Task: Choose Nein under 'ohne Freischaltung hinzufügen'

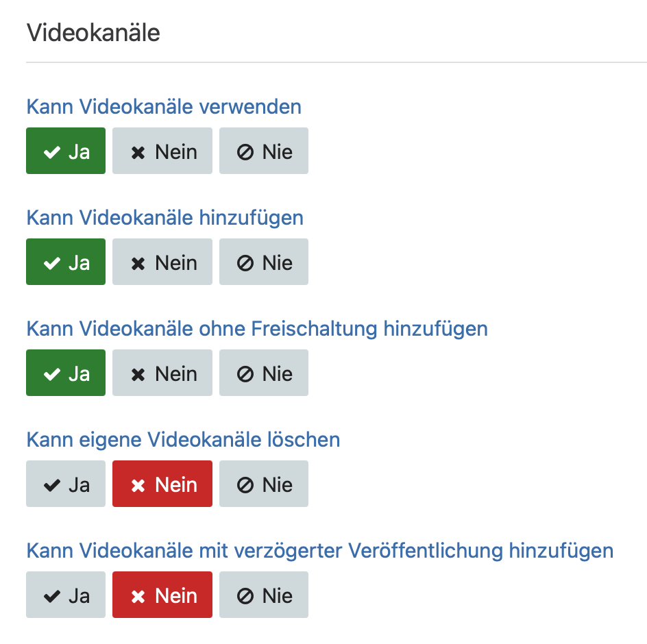Action: 162,373
